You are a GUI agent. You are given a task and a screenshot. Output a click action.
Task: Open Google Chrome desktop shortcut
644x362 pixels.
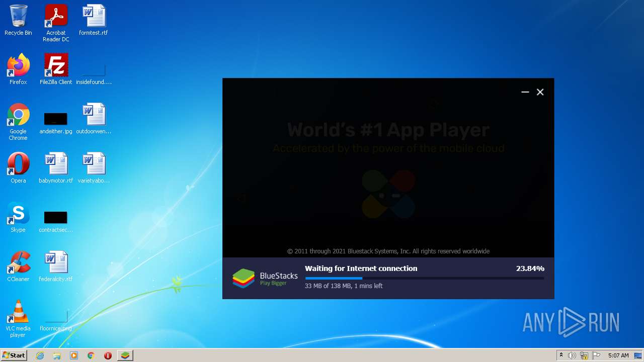tap(18, 122)
